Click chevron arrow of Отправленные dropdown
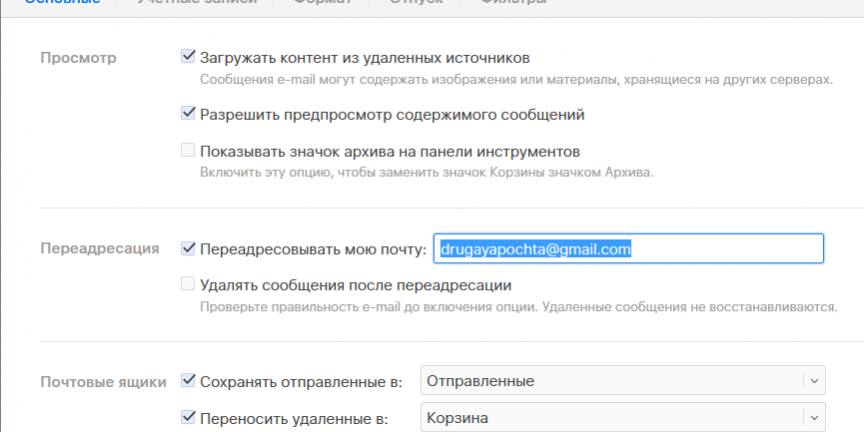Viewport: 864px width, 432px height. (815, 381)
